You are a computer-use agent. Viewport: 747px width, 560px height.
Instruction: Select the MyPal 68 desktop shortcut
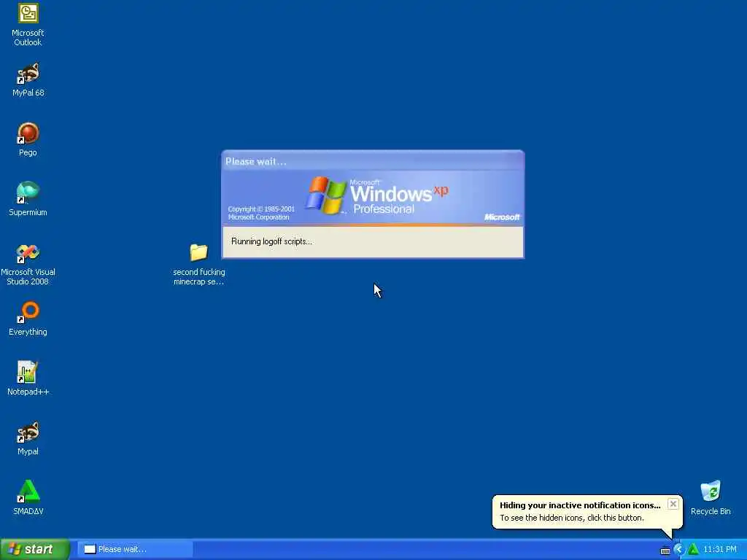tap(28, 80)
